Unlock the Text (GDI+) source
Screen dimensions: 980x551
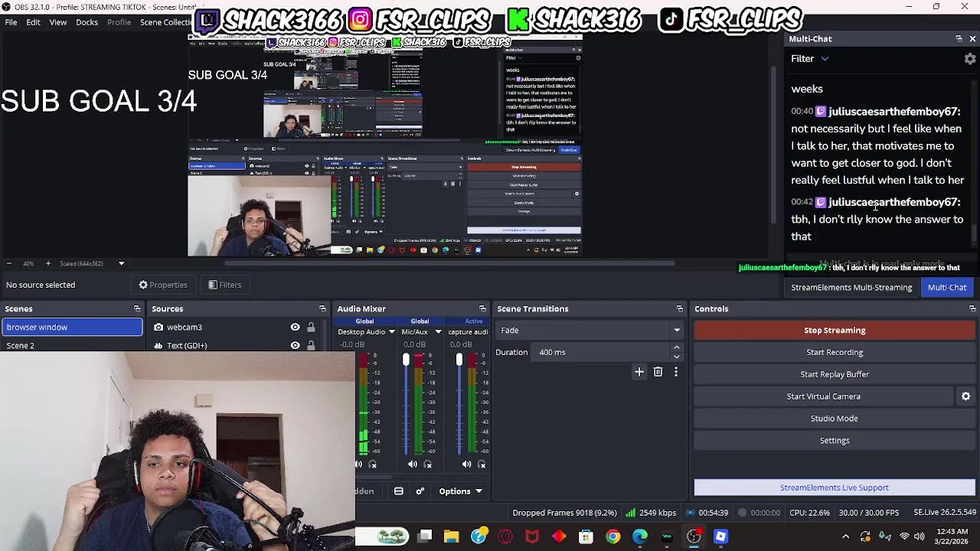pos(311,346)
